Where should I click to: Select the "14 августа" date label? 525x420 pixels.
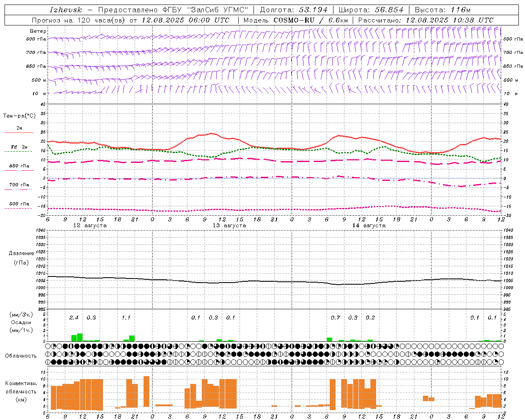[369, 226]
